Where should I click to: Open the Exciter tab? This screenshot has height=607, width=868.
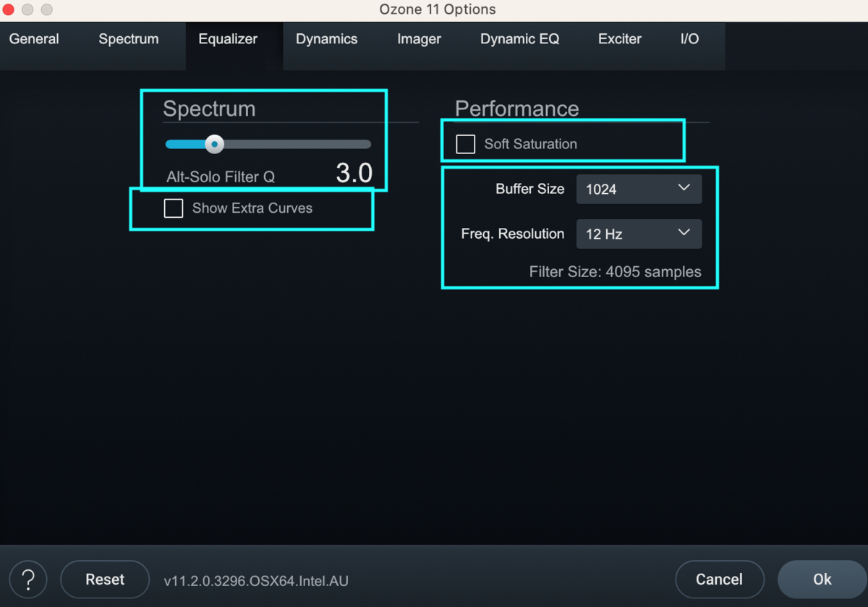point(620,39)
